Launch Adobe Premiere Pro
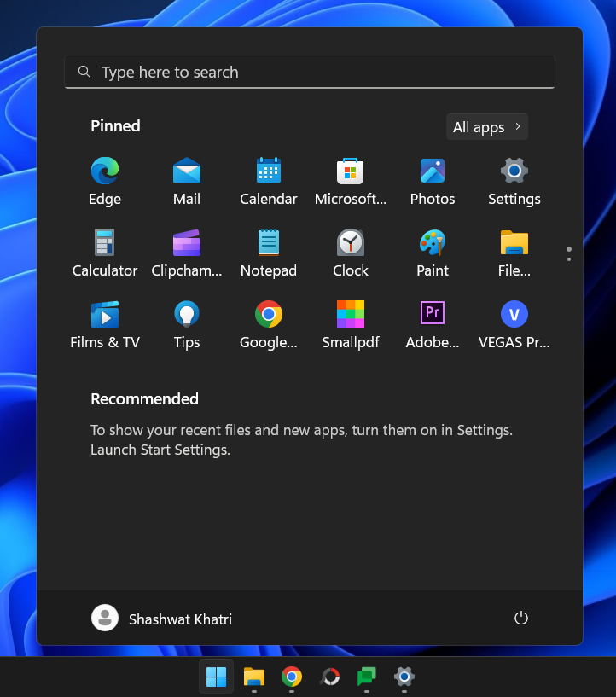 point(433,325)
